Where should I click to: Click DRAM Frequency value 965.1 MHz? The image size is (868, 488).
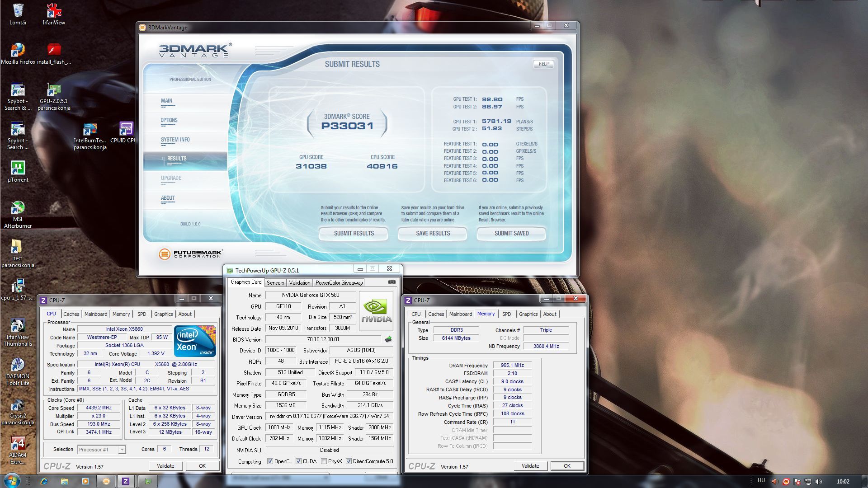tap(512, 365)
